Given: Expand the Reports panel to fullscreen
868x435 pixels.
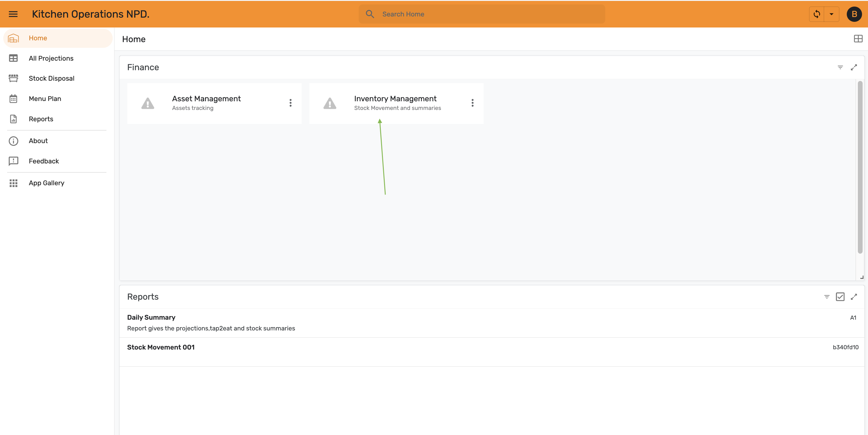Looking at the screenshot, I should pos(854,297).
